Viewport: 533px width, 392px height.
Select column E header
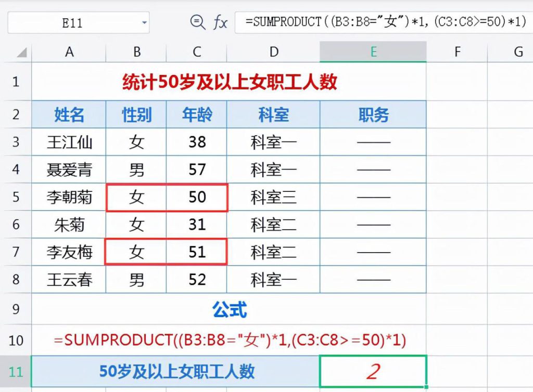pos(373,51)
